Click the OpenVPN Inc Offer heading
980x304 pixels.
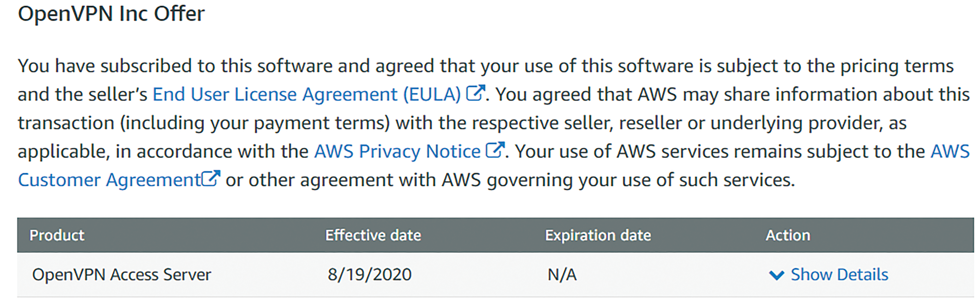[111, 14]
